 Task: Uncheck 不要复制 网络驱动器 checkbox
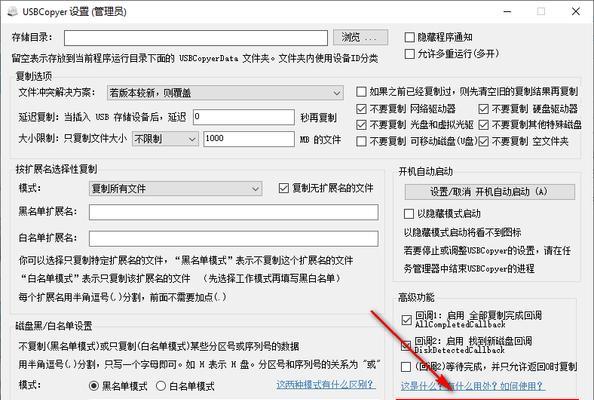tap(361, 109)
